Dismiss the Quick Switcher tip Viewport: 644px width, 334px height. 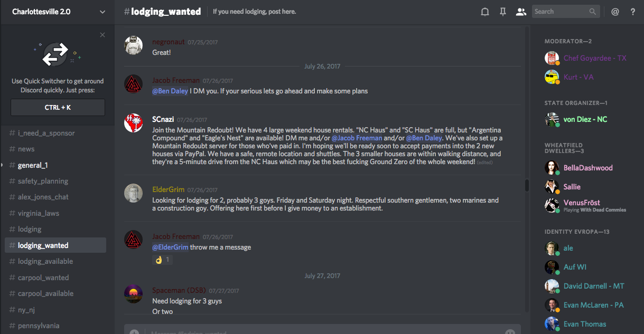tap(102, 35)
